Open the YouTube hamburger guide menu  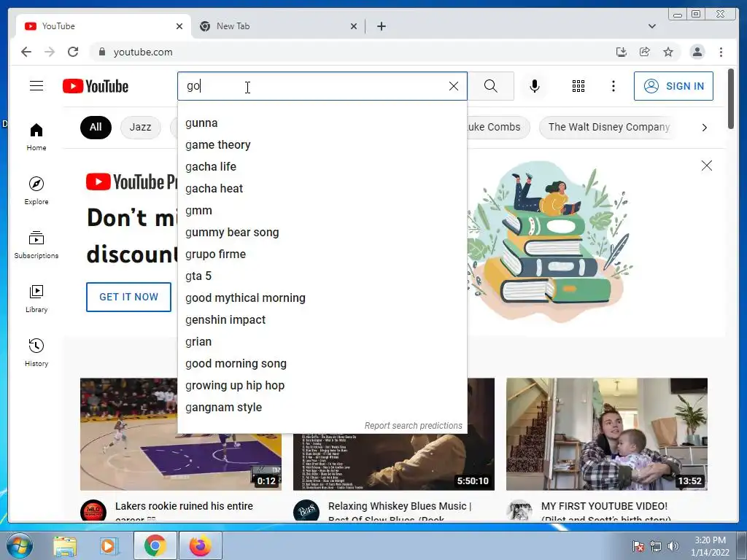coord(36,86)
